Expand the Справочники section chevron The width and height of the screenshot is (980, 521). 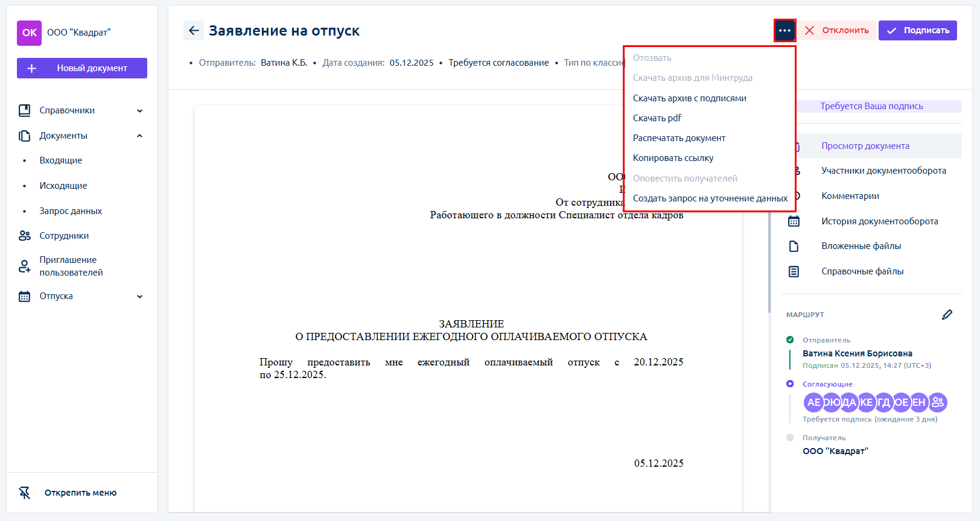click(139, 111)
